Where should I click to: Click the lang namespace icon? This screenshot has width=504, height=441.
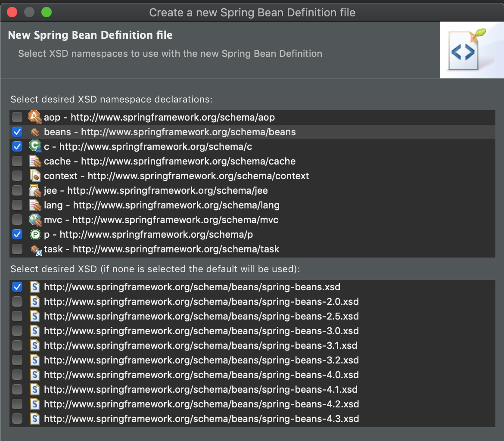point(35,205)
